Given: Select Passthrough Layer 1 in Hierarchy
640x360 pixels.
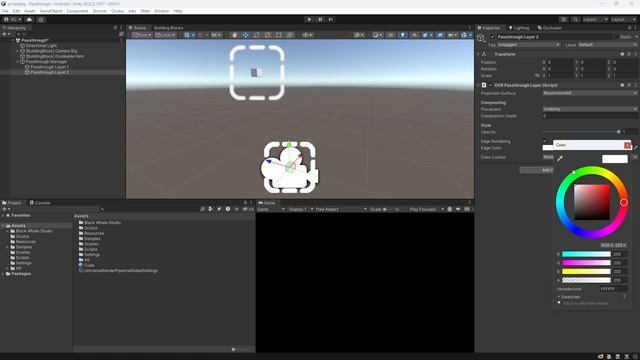Looking at the screenshot, I should coord(49,67).
